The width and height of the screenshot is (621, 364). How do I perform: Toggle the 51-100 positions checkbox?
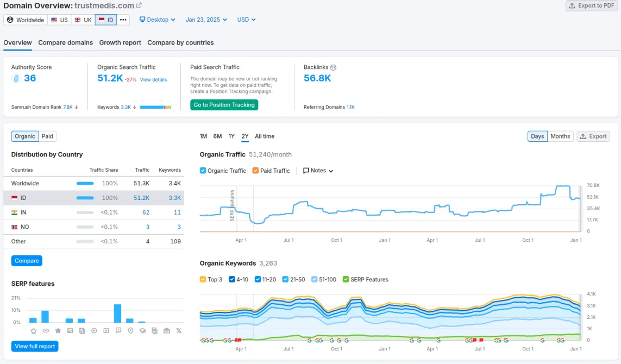coord(314,279)
